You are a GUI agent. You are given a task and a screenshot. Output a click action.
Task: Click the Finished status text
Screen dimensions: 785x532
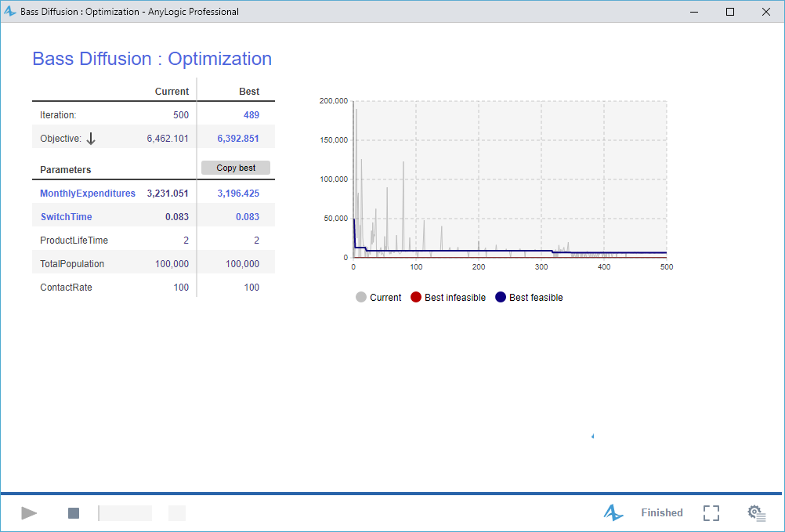coord(661,513)
